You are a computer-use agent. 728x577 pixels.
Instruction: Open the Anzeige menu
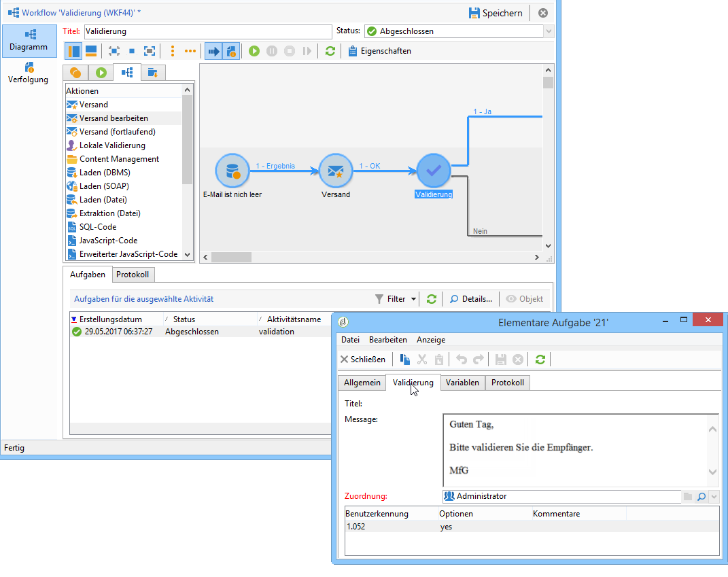click(x=431, y=340)
